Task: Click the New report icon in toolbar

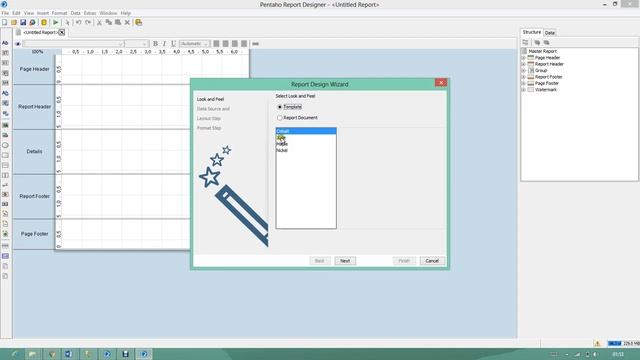Action: pos(5,22)
